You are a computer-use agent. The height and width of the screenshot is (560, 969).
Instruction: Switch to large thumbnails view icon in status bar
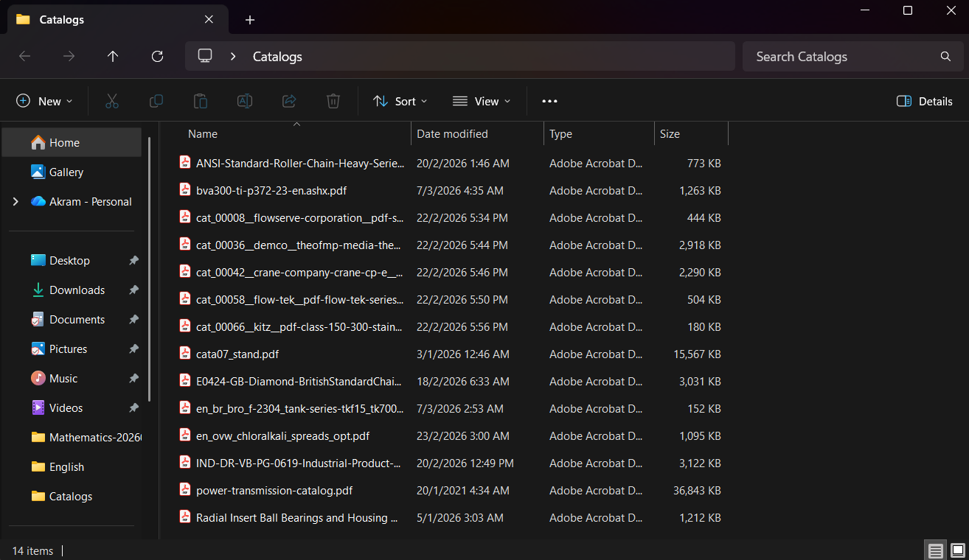(x=957, y=550)
